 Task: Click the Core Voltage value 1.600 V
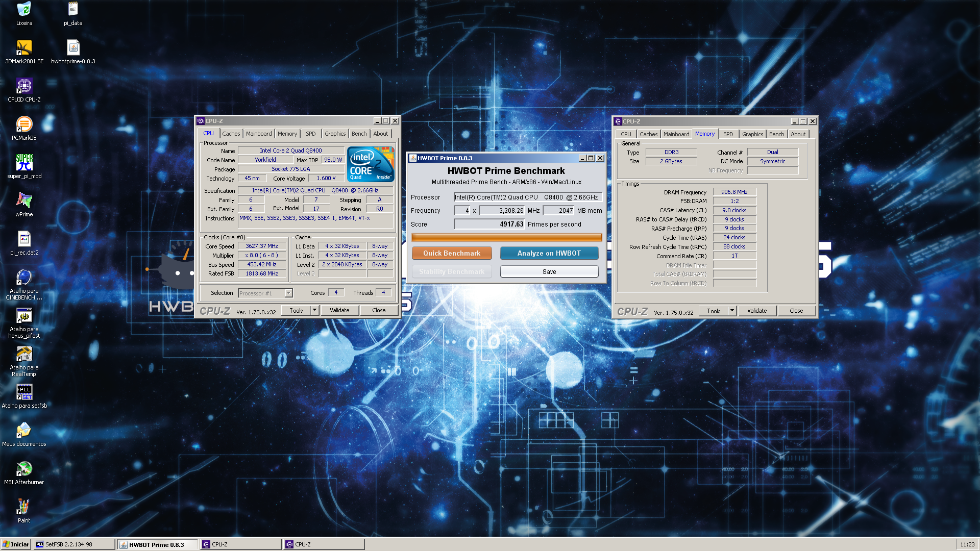point(326,178)
